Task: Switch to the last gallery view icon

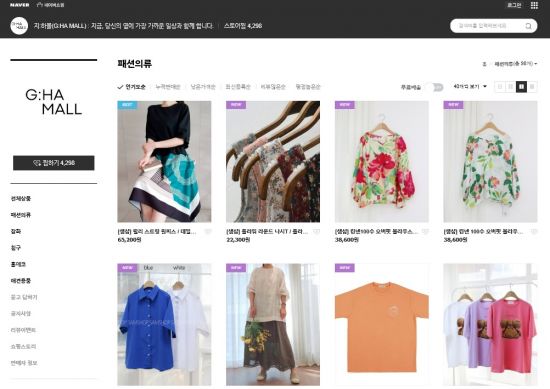Action: (532, 86)
